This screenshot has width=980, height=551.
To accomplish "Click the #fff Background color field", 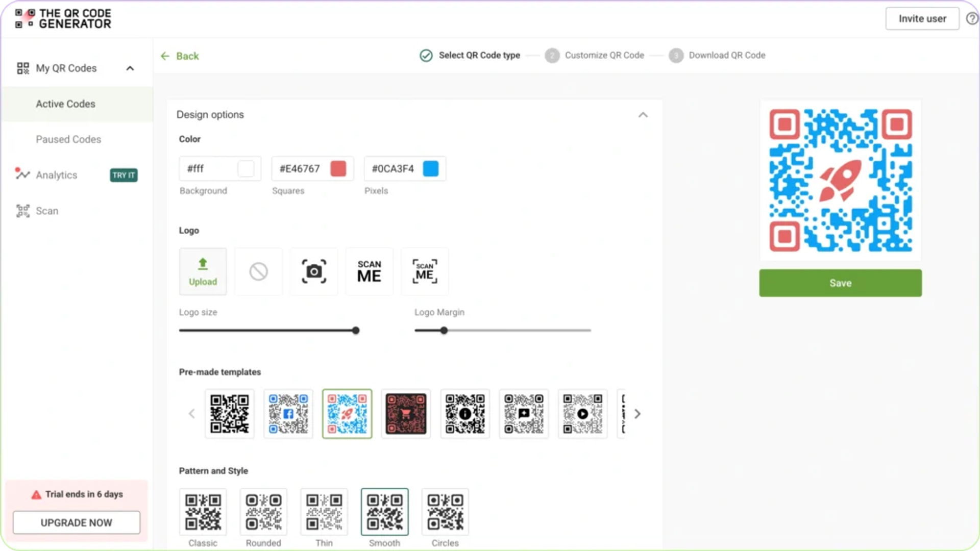I will [220, 169].
